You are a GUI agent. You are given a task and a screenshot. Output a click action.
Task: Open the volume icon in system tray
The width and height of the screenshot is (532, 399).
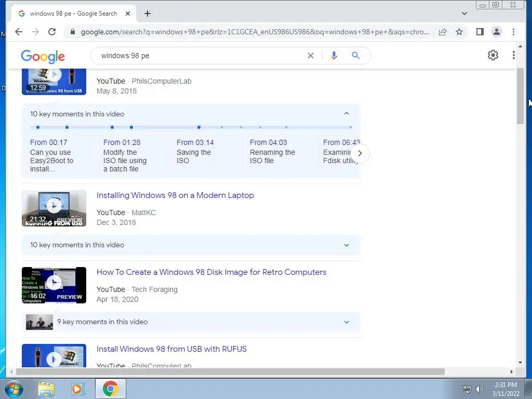click(x=480, y=389)
